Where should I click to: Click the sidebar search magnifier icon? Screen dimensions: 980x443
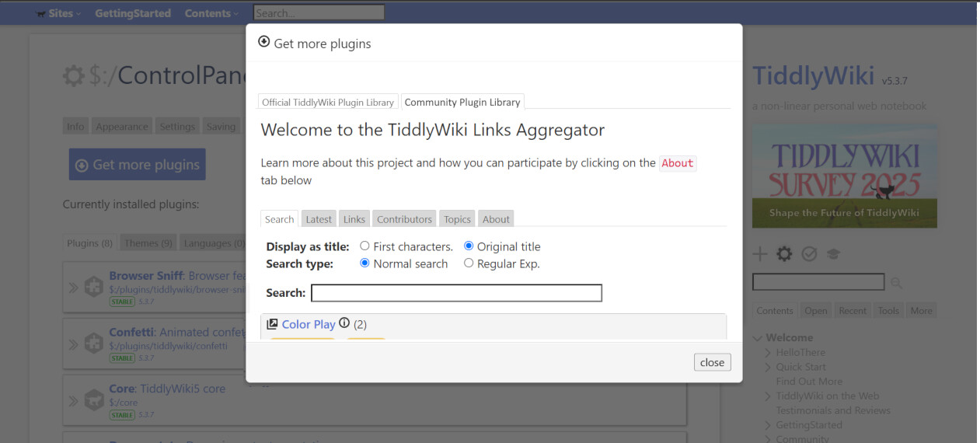[x=896, y=282]
